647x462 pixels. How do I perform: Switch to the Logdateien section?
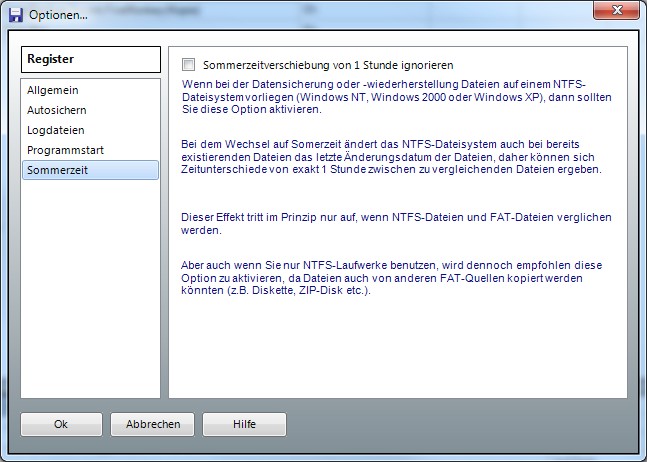(56, 130)
